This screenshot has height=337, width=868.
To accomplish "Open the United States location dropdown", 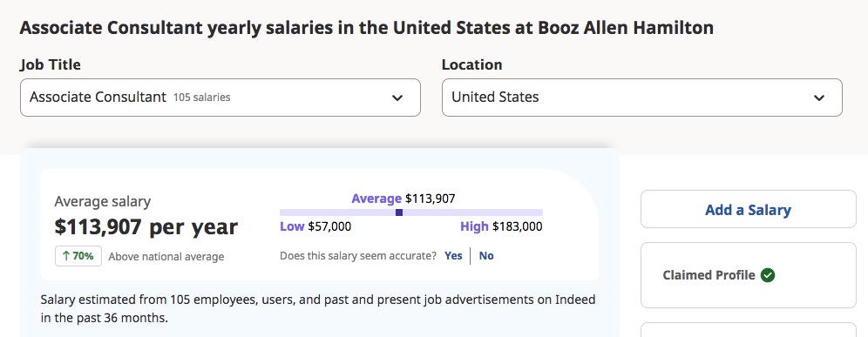I will (x=642, y=98).
